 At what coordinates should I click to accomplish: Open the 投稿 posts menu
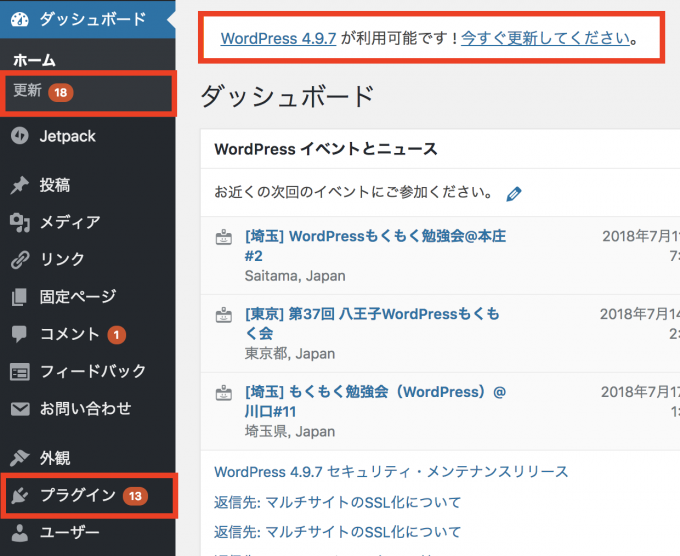click(x=88, y=186)
